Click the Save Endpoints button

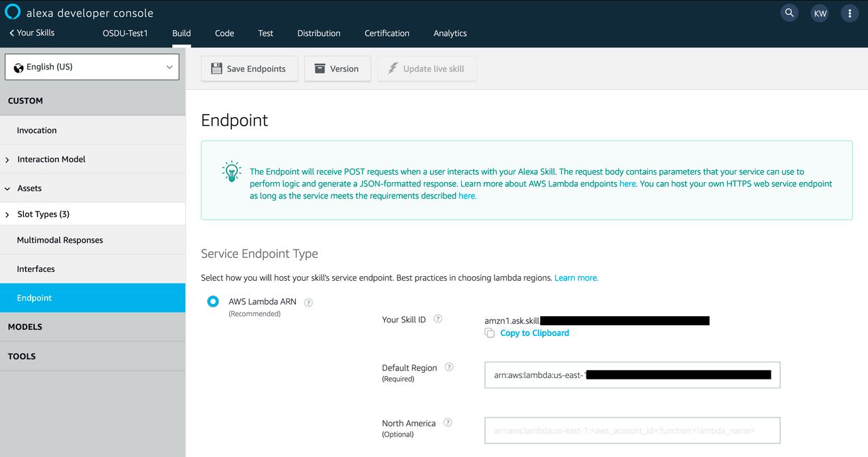(x=250, y=69)
